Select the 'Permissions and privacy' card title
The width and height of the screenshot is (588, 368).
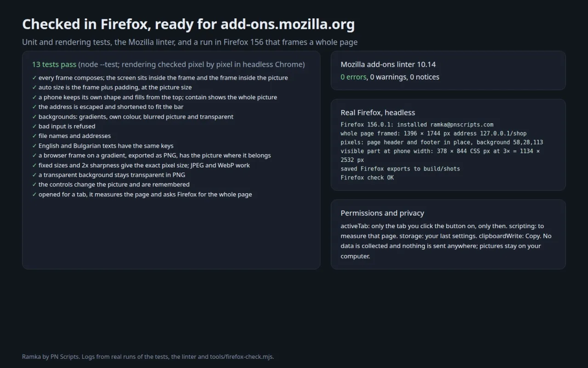tap(382, 213)
